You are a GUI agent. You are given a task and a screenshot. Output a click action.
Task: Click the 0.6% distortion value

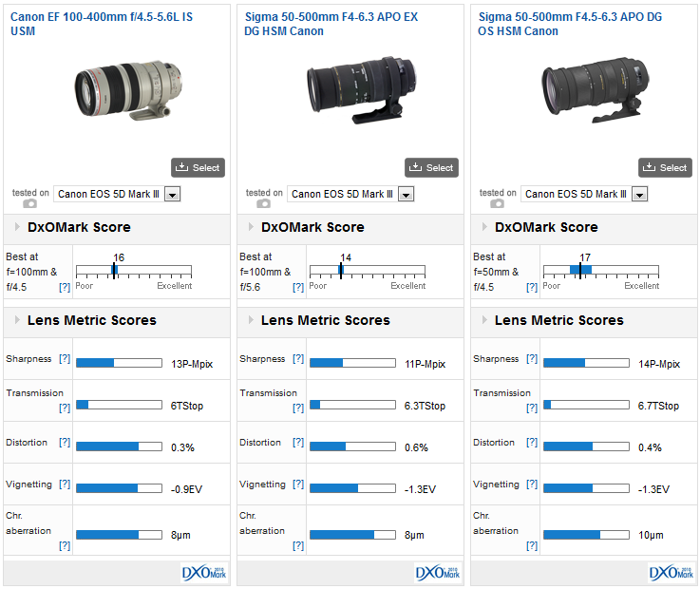416,447
